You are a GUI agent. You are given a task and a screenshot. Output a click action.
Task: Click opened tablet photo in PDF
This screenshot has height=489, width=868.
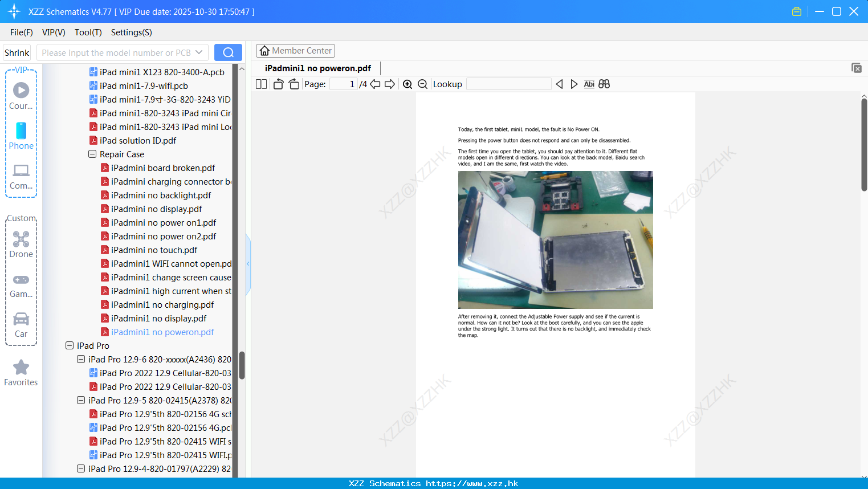pyautogui.click(x=555, y=240)
